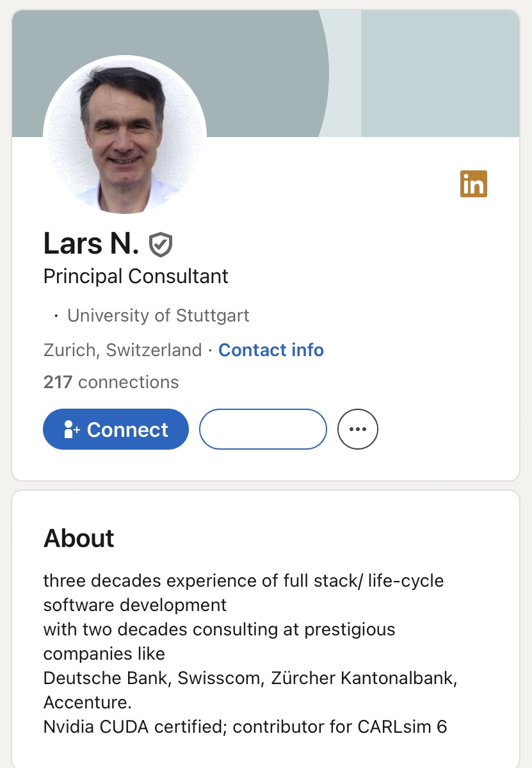
Task: Click the Principal Consultant headline
Action: point(136,277)
